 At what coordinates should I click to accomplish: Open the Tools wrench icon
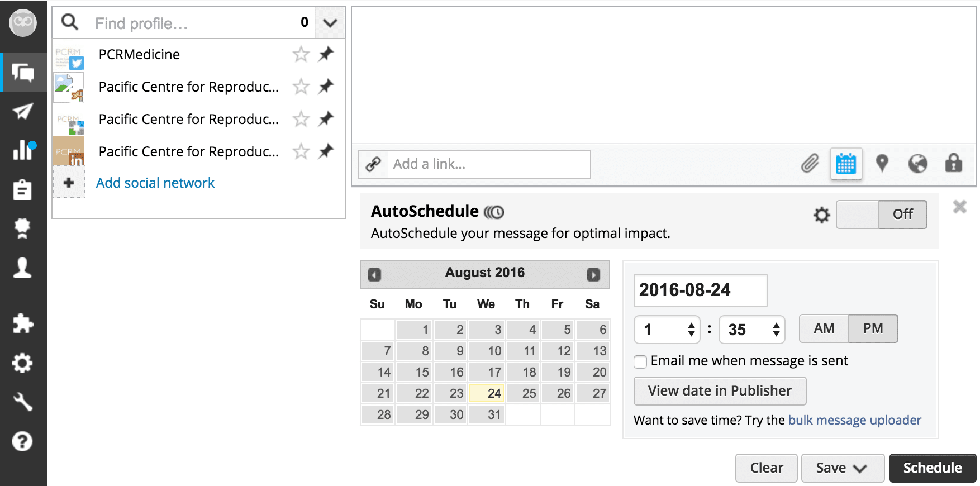coord(22,402)
